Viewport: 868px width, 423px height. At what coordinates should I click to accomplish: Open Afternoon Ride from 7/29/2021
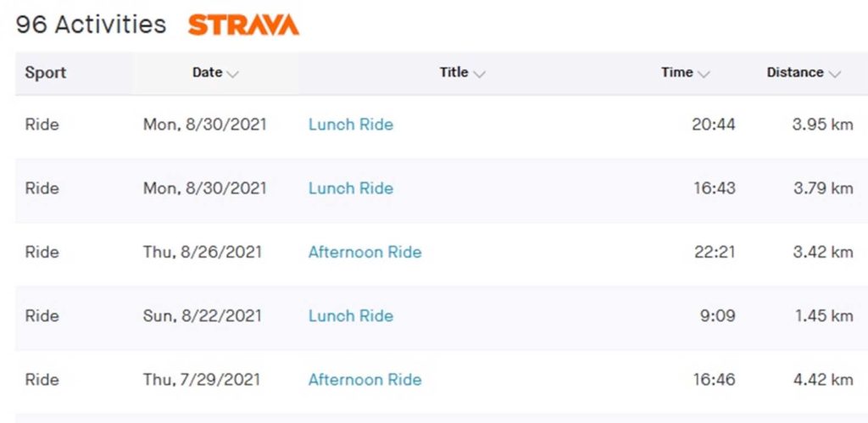[x=364, y=380]
